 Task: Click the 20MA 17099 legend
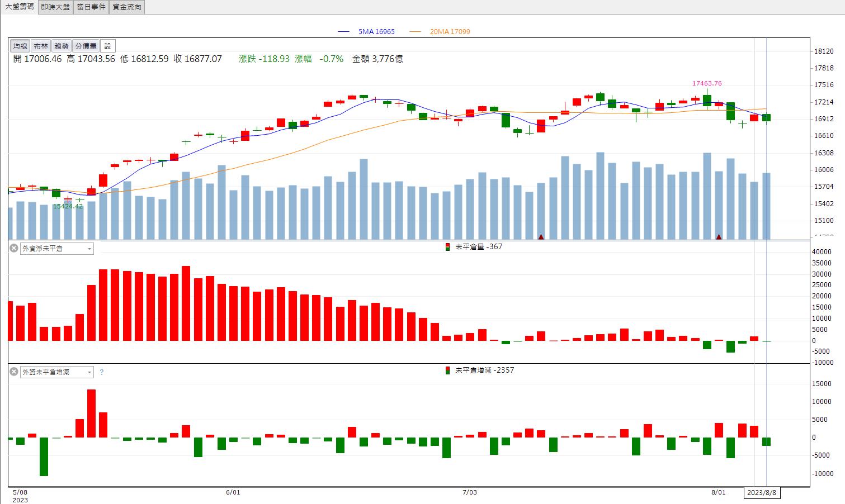click(440, 32)
